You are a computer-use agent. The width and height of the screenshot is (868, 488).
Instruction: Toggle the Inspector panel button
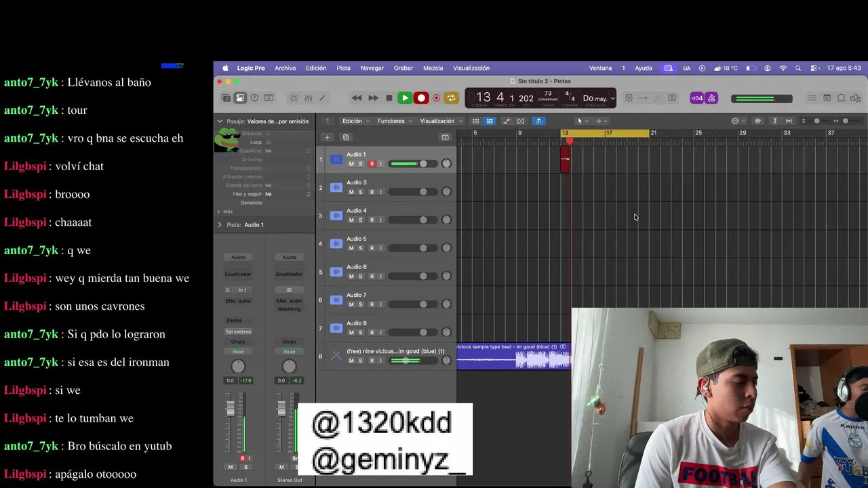pyautogui.click(x=240, y=98)
